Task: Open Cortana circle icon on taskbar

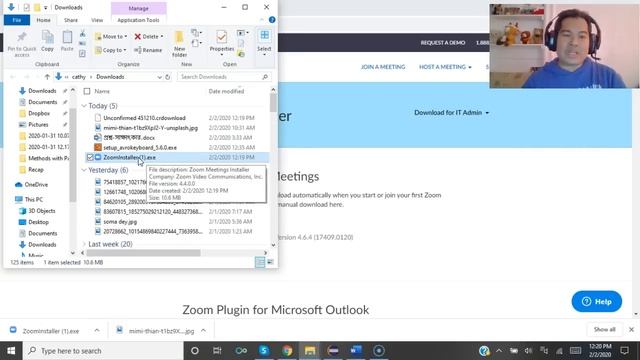Action: point(195,351)
